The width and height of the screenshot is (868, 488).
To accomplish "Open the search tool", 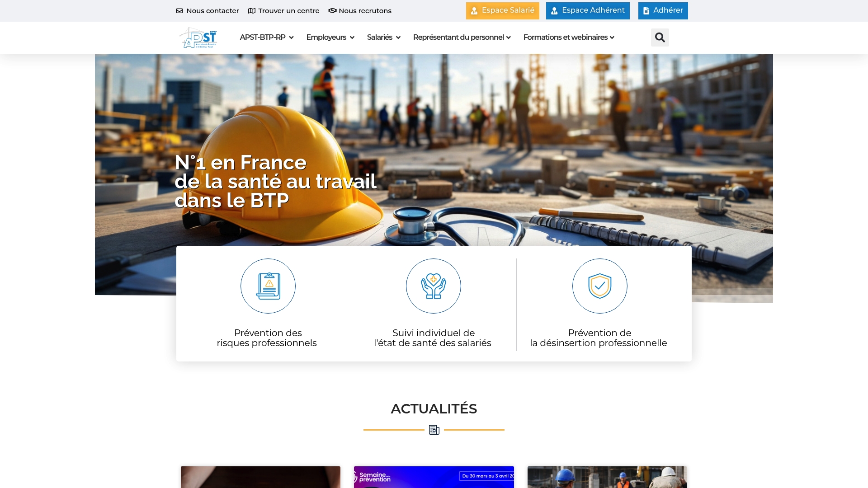I will coord(660,38).
